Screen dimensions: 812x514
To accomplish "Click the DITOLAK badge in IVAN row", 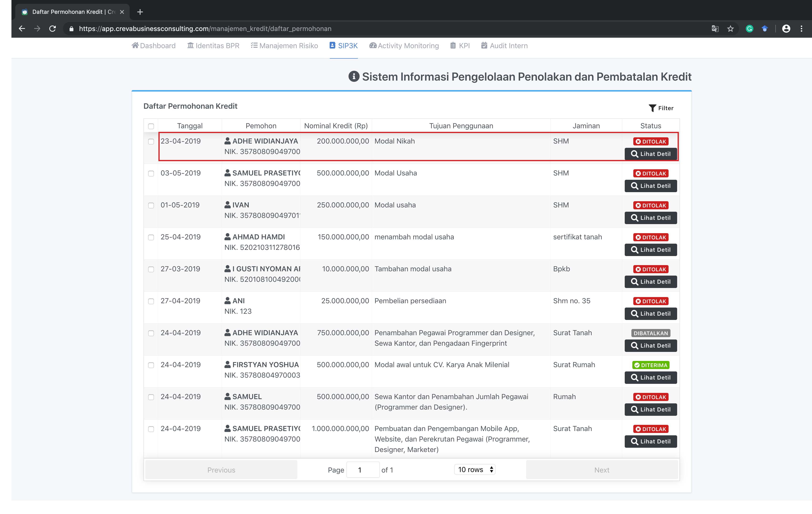I will (x=650, y=205).
